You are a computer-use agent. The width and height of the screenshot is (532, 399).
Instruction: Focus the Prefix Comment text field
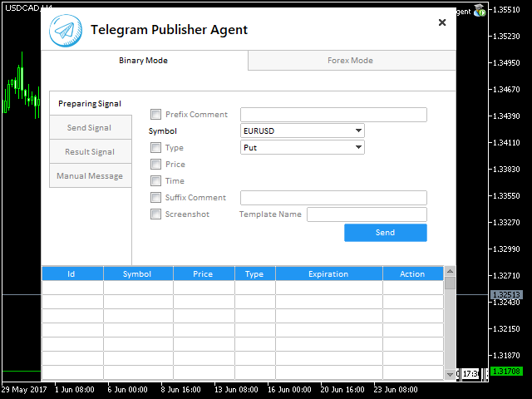[x=333, y=115]
